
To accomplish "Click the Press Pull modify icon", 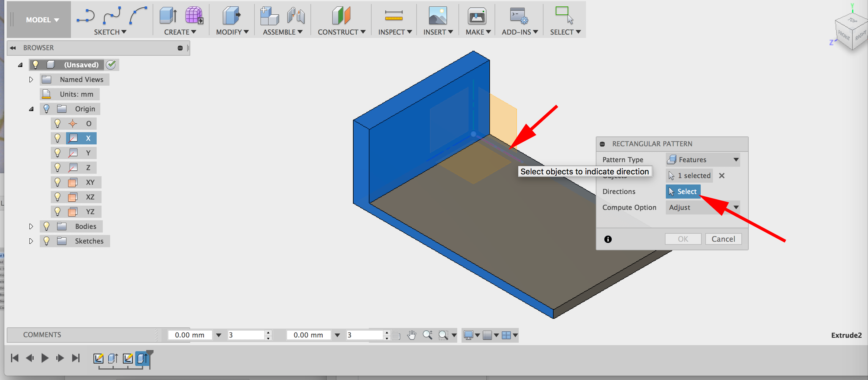I will pos(232,16).
